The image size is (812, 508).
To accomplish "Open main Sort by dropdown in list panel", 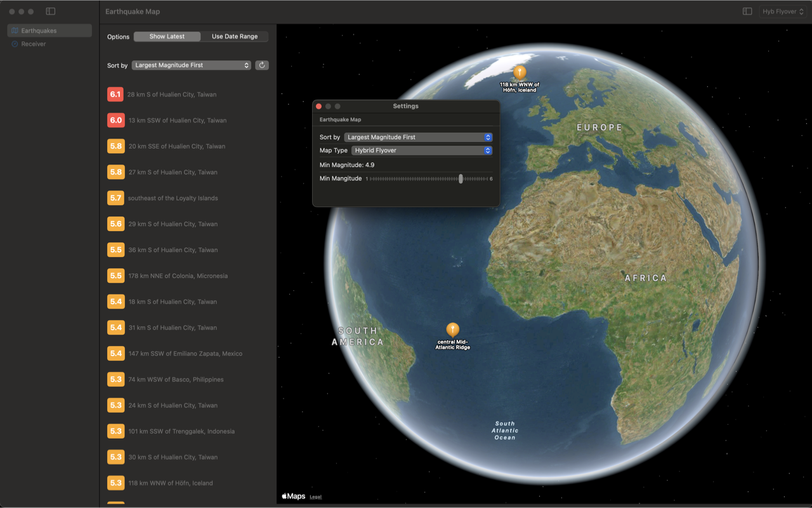I will (191, 65).
